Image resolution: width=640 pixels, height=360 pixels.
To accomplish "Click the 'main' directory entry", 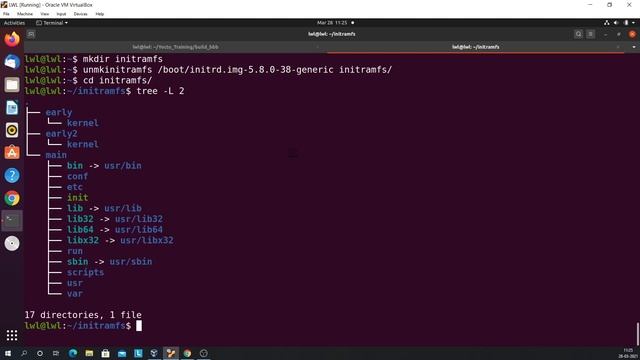I will click(x=56, y=155).
